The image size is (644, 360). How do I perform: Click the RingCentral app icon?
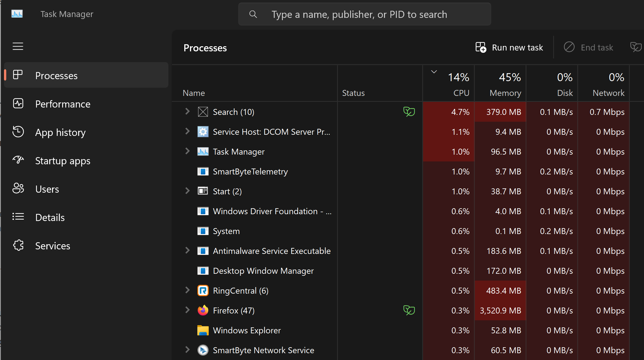203,290
